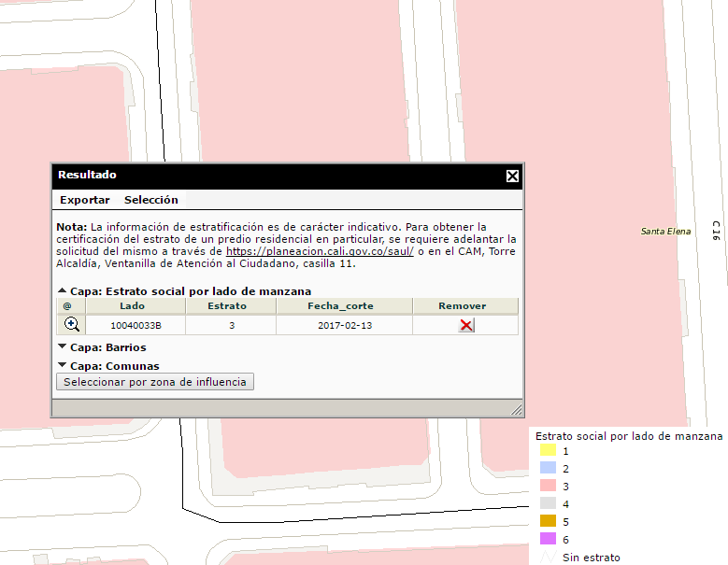
Task: Open the planeacion.cali.gov.co/saul link
Action: 320,252
